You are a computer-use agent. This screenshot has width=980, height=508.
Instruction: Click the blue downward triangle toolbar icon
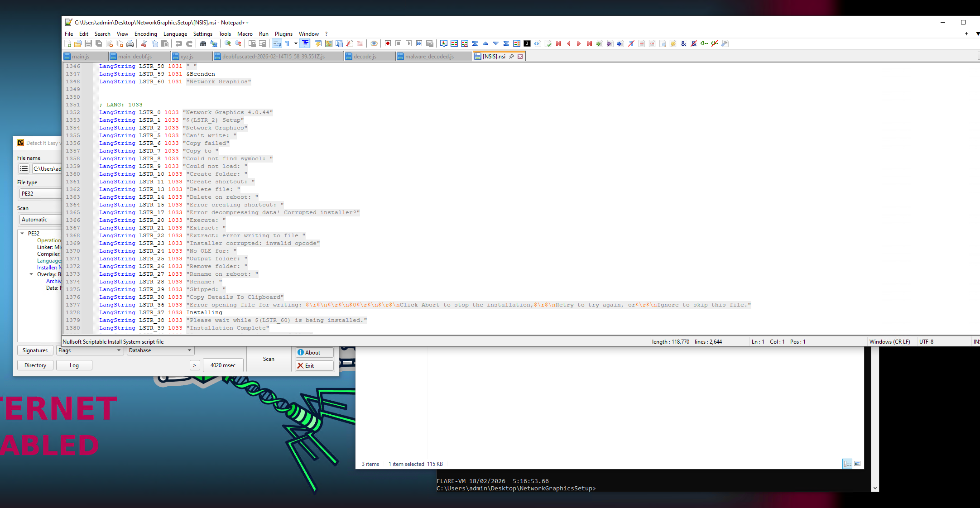tap(496, 43)
